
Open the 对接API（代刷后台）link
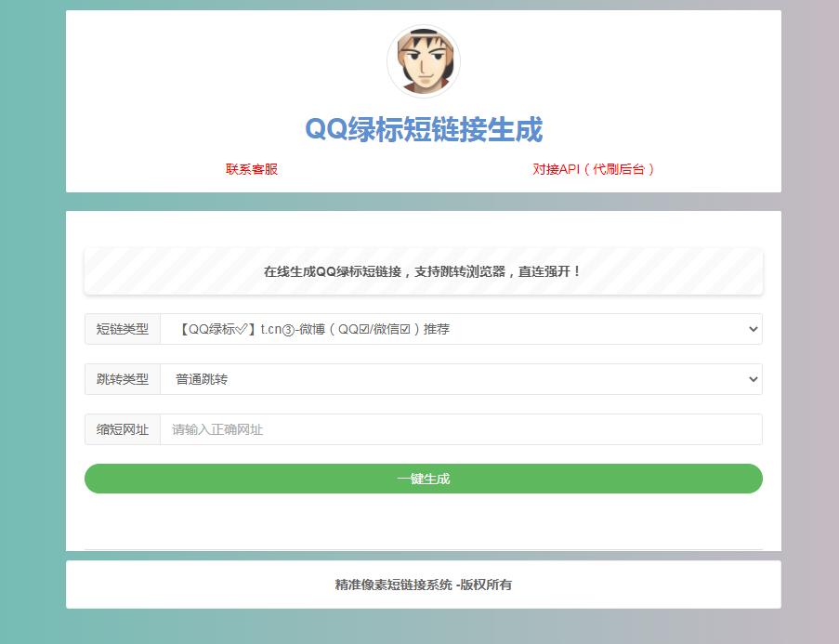point(593,169)
